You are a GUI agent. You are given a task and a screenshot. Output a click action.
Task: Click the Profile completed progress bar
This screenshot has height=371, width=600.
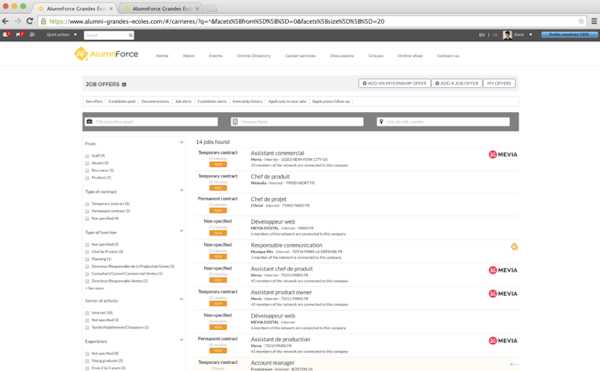click(569, 34)
